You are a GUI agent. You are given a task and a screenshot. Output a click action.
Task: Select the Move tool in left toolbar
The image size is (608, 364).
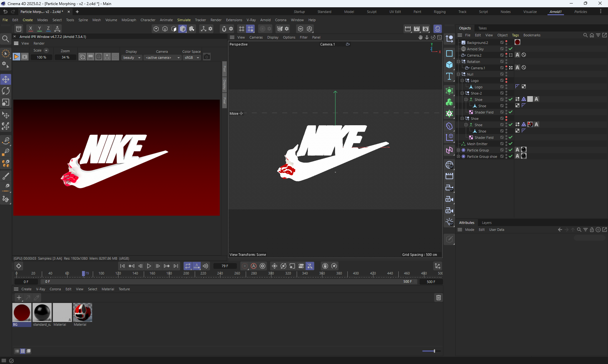click(6, 79)
